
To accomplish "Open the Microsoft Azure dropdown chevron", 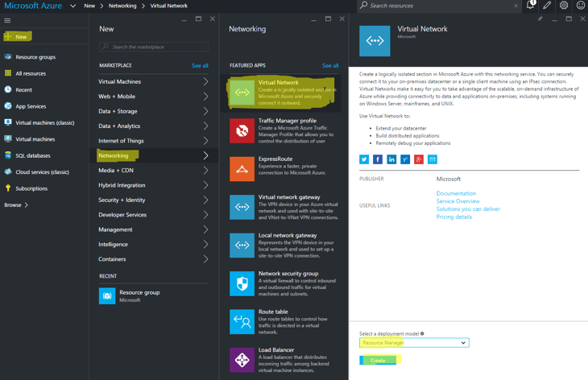I will coord(73,6).
